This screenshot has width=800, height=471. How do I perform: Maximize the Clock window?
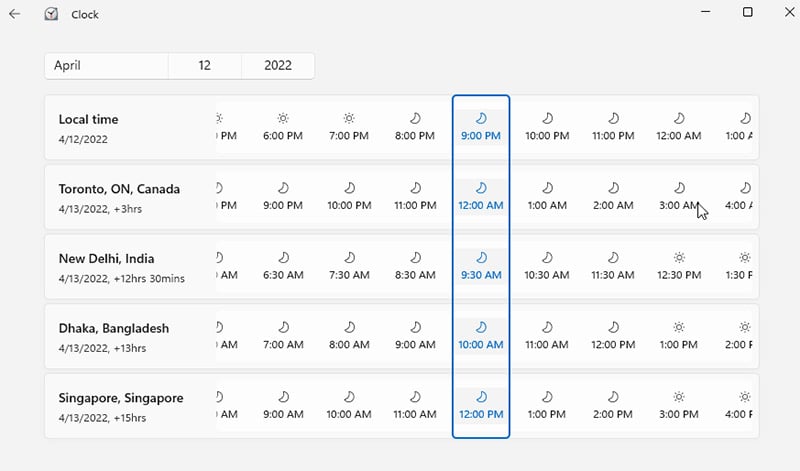[748, 12]
